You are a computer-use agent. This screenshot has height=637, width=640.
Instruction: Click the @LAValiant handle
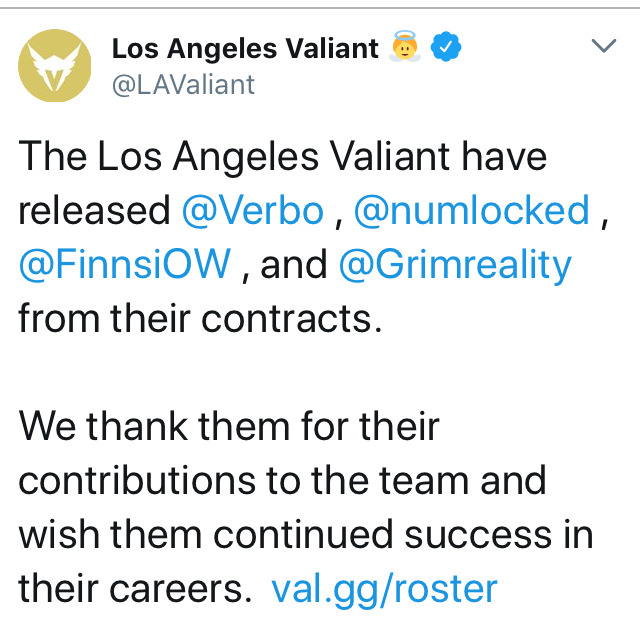[183, 84]
